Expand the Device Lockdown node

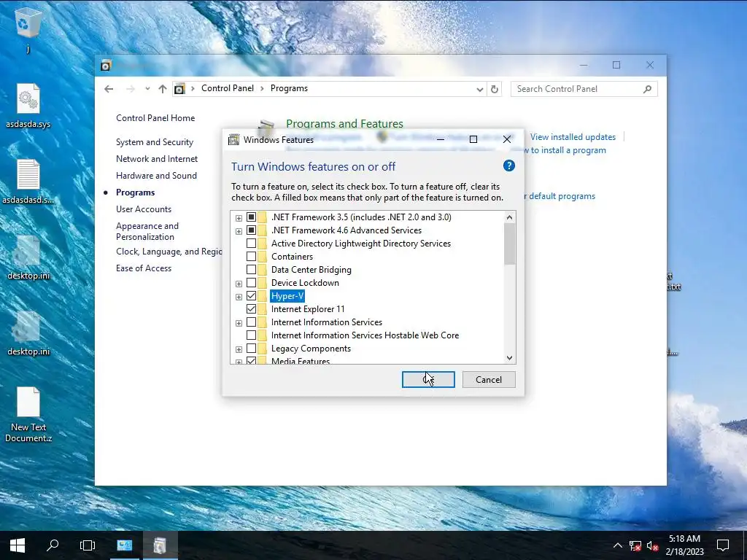[239, 284]
